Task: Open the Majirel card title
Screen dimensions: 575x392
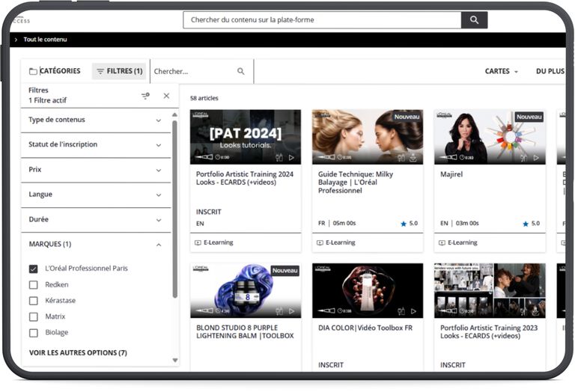Action: point(451,174)
